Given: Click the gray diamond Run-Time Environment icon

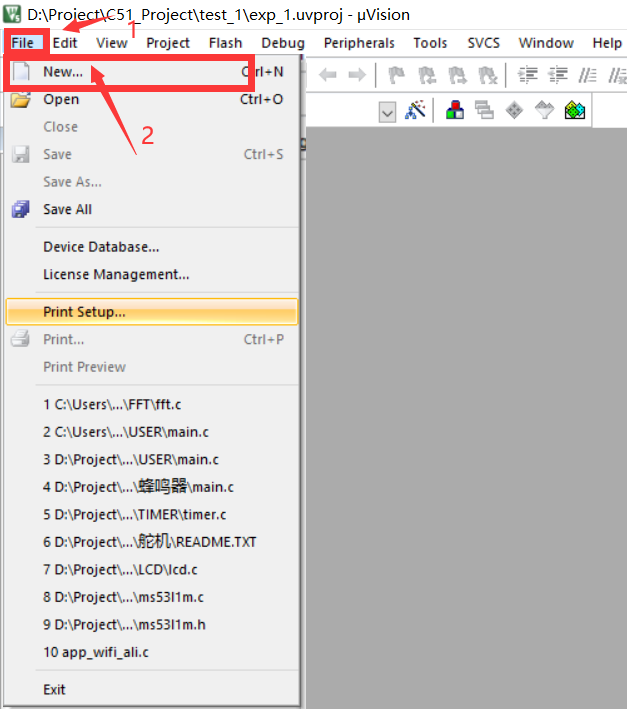Looking at the screenshot, I should click(514, 110).
